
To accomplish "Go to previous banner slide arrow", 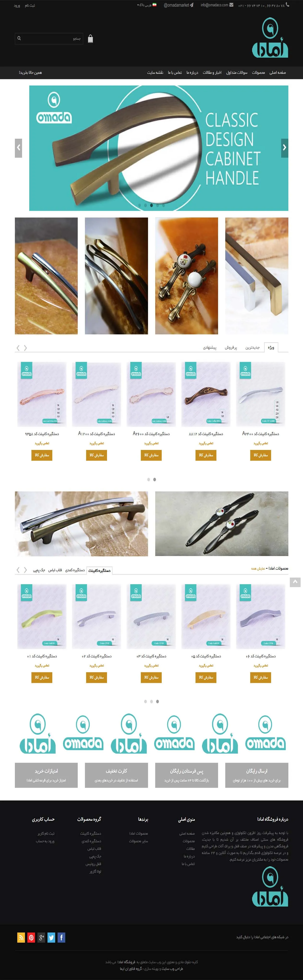I will tap(18, 148).
